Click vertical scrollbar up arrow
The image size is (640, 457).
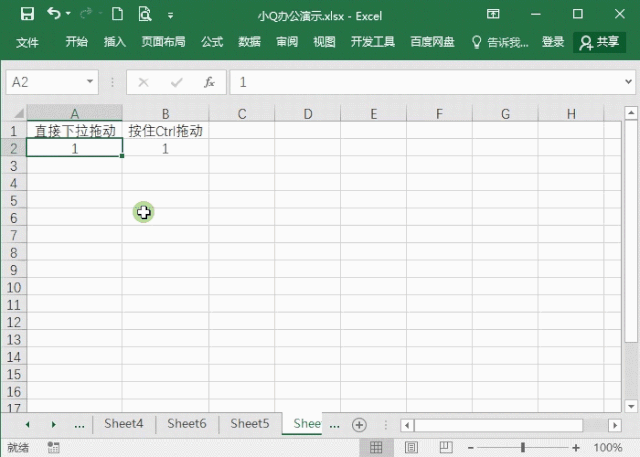[631, 113]
